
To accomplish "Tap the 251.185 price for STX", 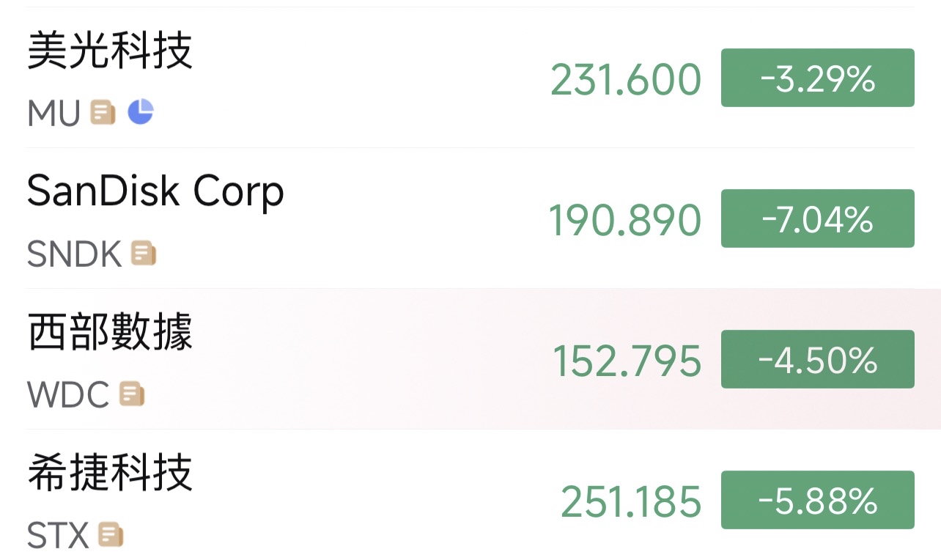I will click(631, 501).
